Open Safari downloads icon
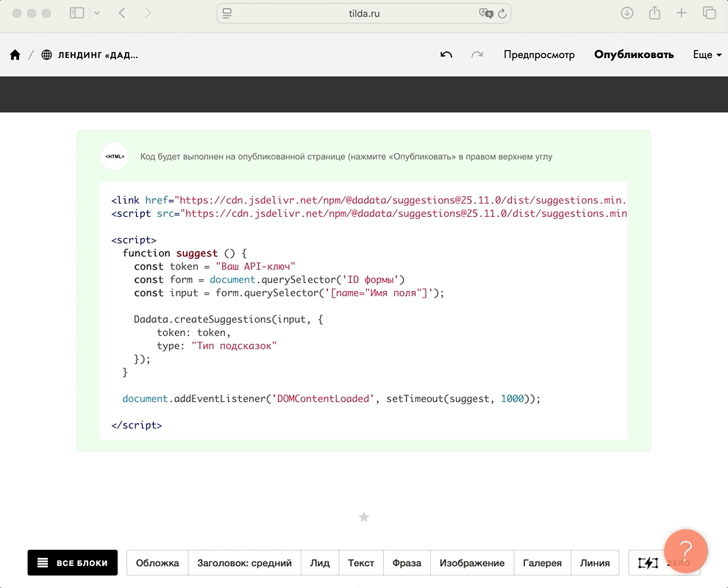 click(x=627, y=13)
